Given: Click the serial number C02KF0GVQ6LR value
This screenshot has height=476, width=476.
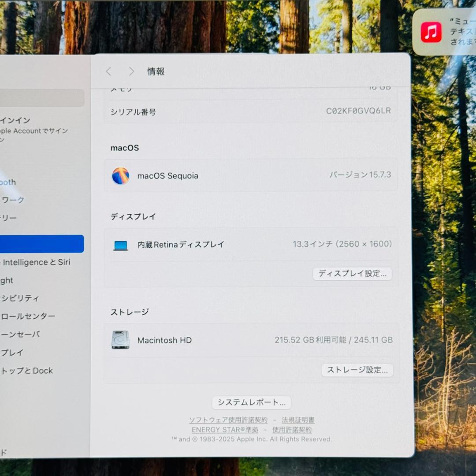Looking at the screenshot, I should (358, 111).
